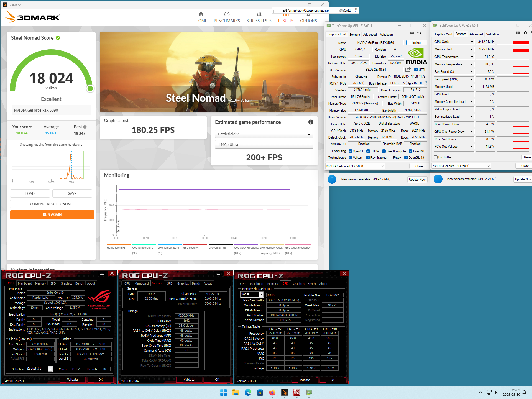Open the Battlefield V game dropdown
The width and height of the screenshot is (532, 399).
tap(264, 134)
